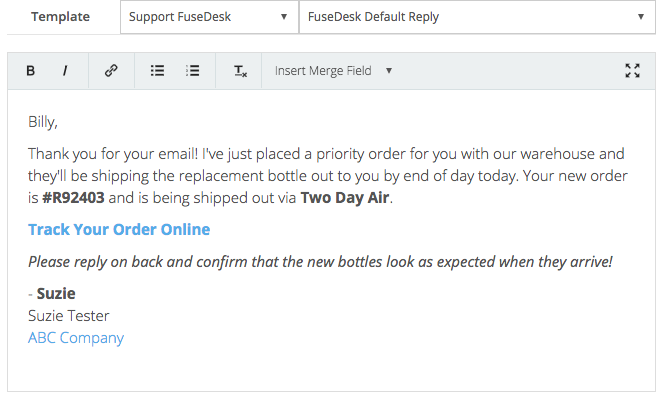Click the Template label
Viewport: 660px width, 397px height.
[61, 17]
